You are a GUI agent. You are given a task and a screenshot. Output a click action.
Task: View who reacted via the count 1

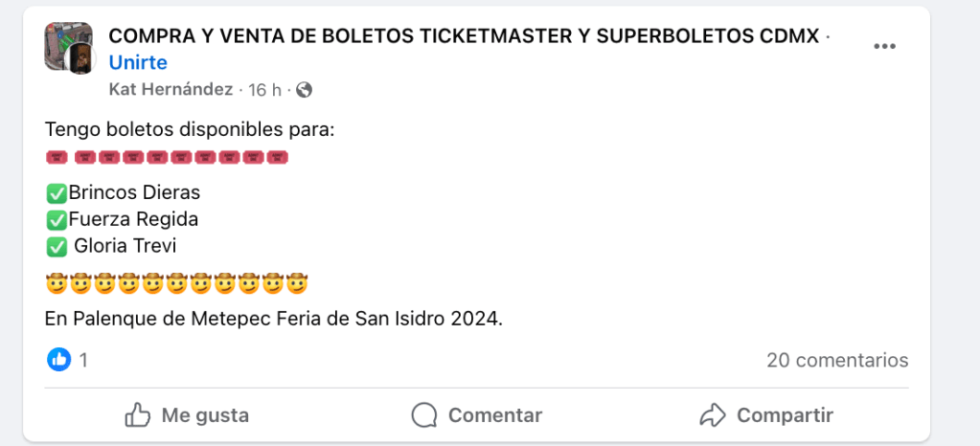coord(84,360)
